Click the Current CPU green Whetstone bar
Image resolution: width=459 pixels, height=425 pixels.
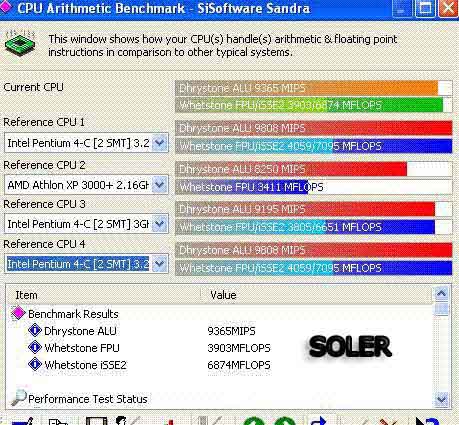point(314,105)
